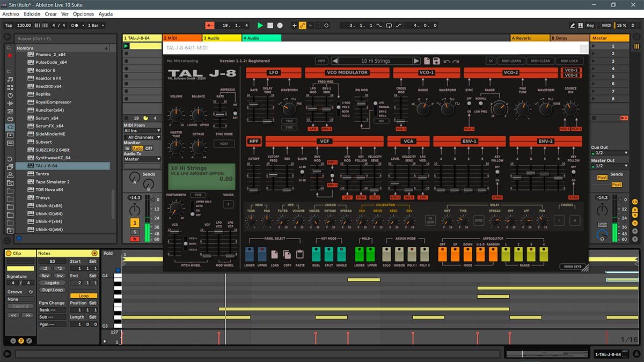Image resolution: width=644 pixels, height=362 pixels.
Task: Enable the Draw Mode pencil icon
Action: 573,25
